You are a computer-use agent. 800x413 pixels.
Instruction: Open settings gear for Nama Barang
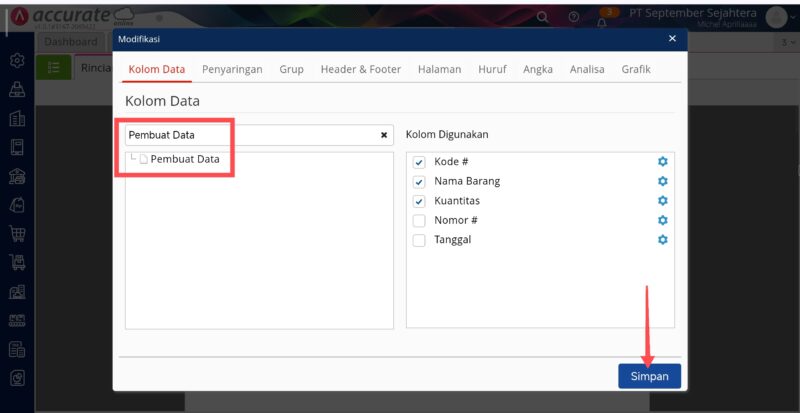tap(662, 181)
